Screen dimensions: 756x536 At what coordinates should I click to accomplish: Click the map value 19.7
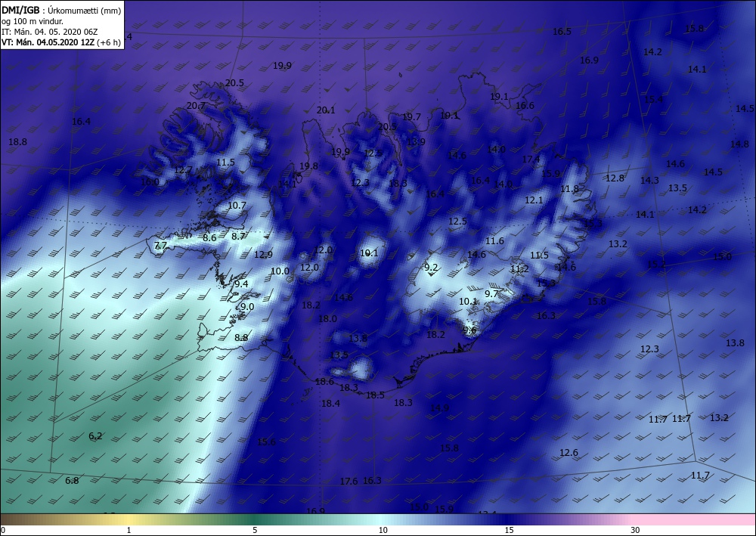(411, 117)
